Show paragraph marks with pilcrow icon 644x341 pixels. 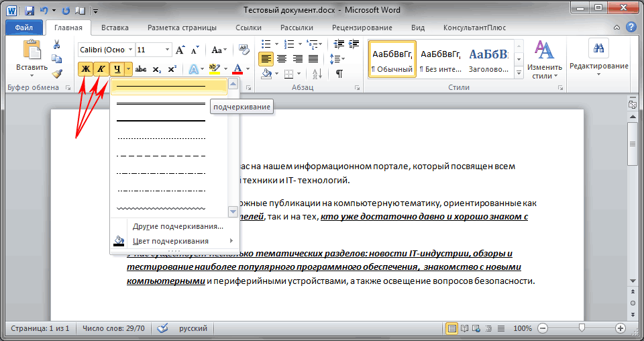click(339, 73)
